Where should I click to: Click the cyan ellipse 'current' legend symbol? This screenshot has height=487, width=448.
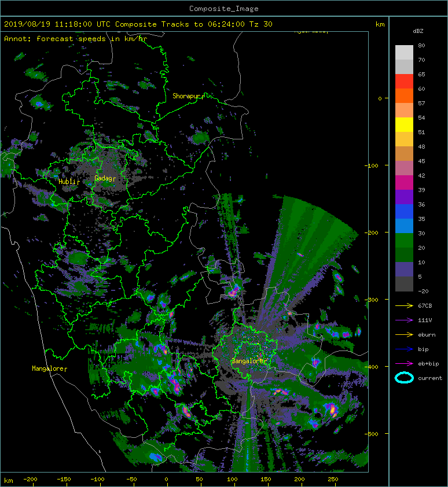coord(404,378)
